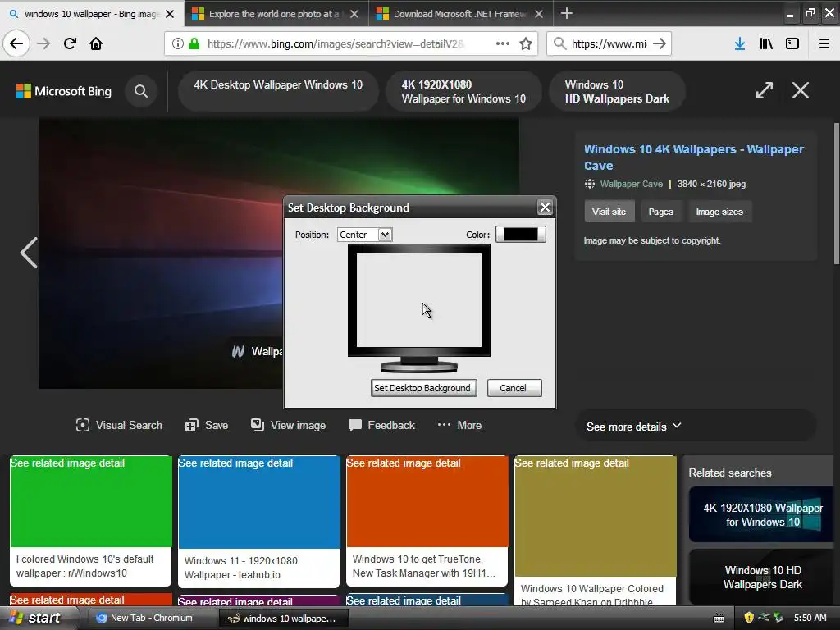This screenshot has width=840, height=630.
Task: Open the on-screen keyboard tray icon
Action: 719,619
